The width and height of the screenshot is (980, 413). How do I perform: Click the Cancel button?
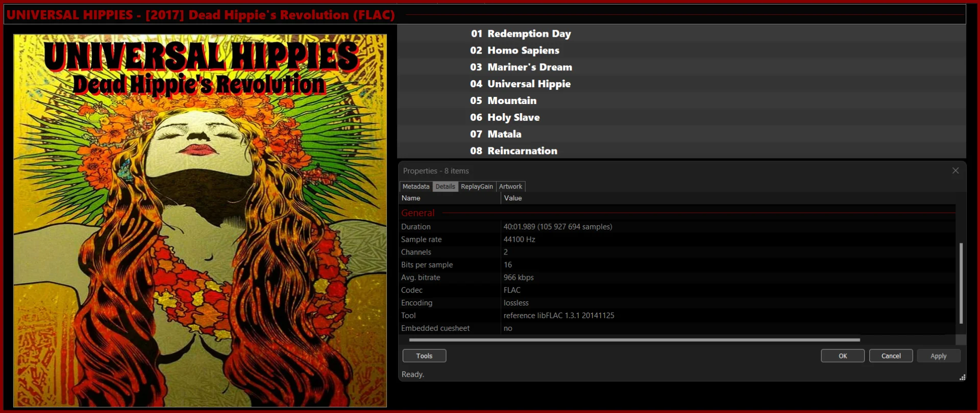891,356
